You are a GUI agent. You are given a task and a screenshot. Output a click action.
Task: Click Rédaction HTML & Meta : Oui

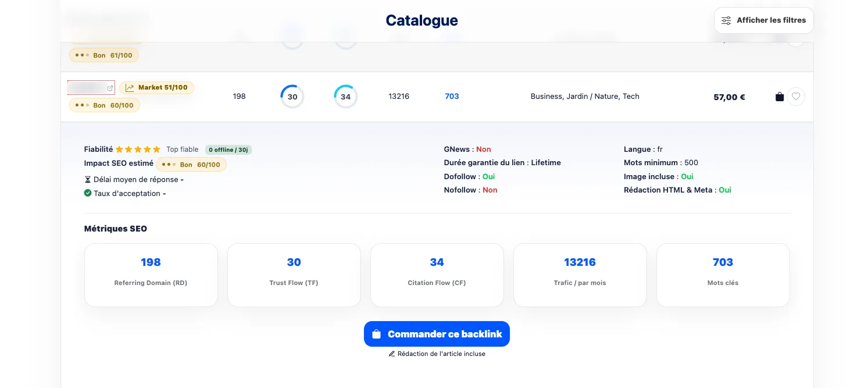click(677, 190)
